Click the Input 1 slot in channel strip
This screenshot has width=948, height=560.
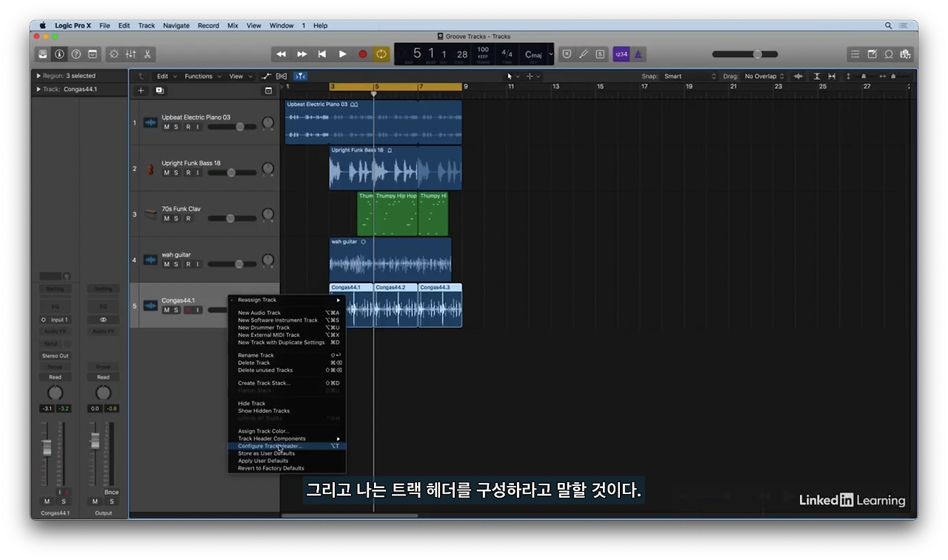pyautogui.click(x=55, y=320)
